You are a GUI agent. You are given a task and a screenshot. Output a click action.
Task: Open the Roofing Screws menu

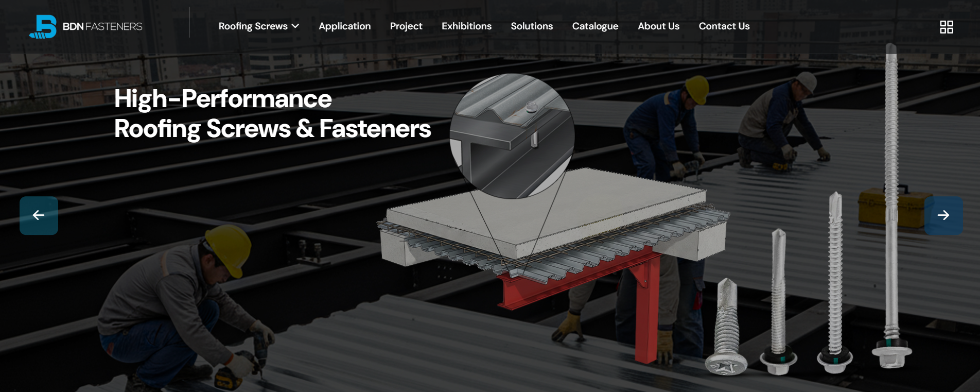point(253,26)
